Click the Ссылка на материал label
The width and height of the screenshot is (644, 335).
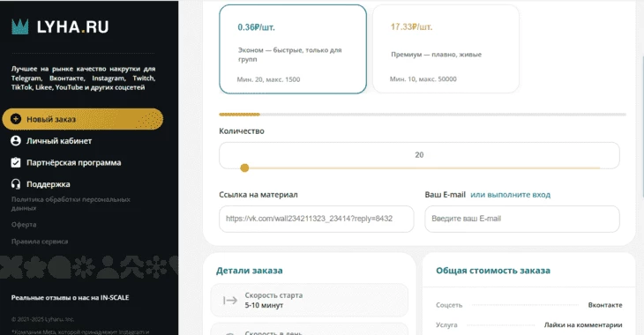[x=258, y=195]
